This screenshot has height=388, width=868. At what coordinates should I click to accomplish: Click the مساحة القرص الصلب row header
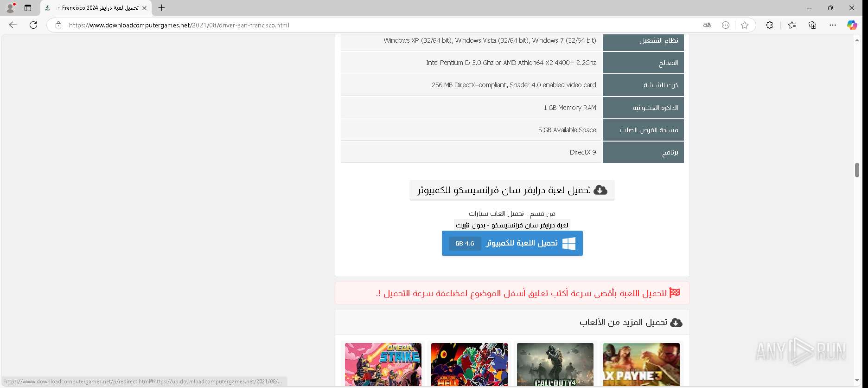[x=643, y=130]
